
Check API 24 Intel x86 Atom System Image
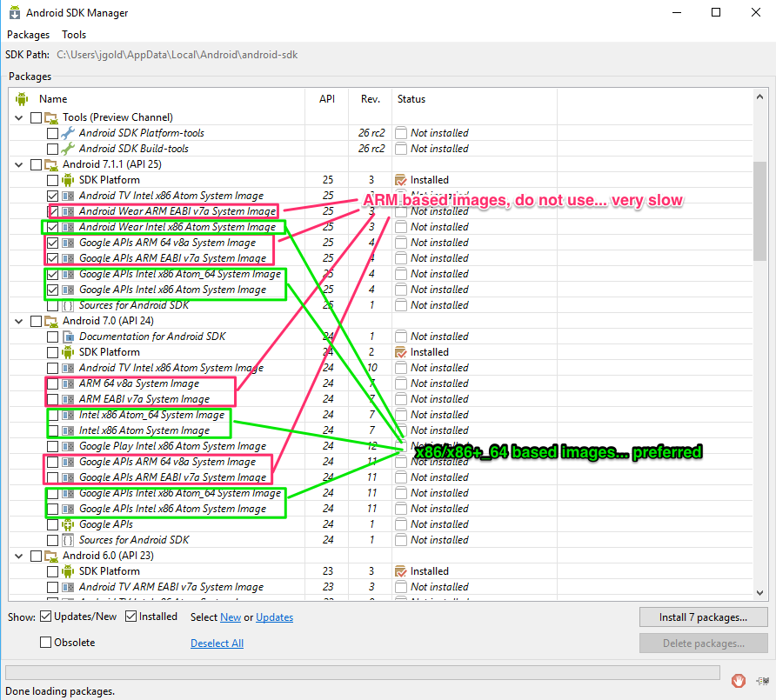click(x=52, y=430)
